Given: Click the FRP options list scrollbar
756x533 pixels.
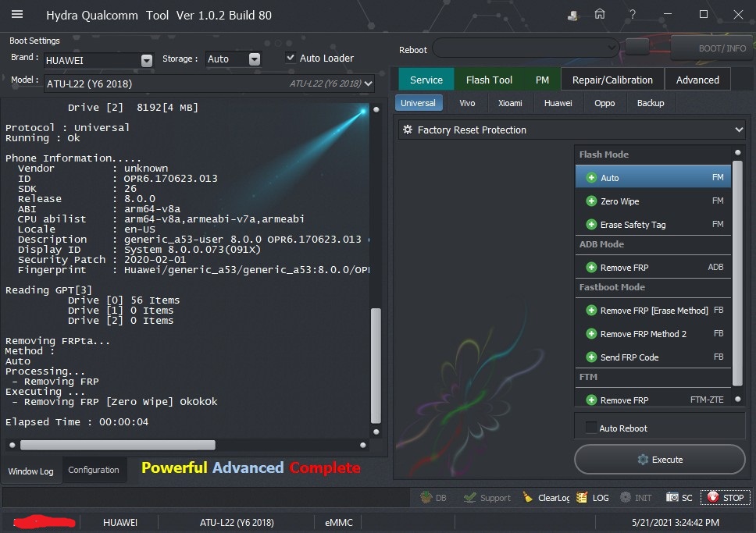Looking at the screenshot, I should click(737, 274).
